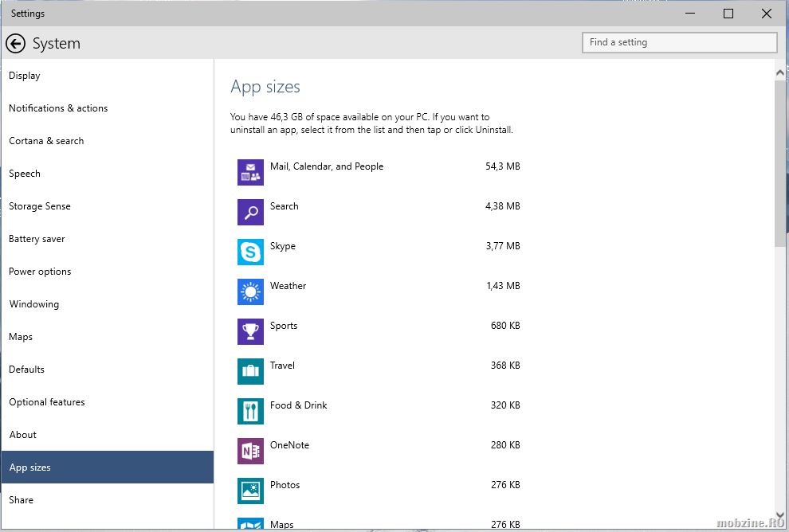Select the Photos app icon

coord(250,491)
